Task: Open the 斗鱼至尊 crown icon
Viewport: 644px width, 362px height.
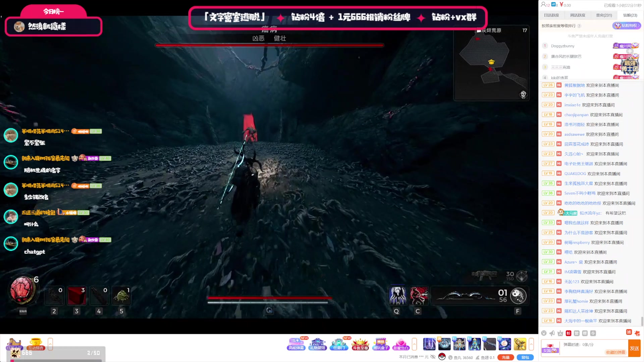Action: coord(360,344)
